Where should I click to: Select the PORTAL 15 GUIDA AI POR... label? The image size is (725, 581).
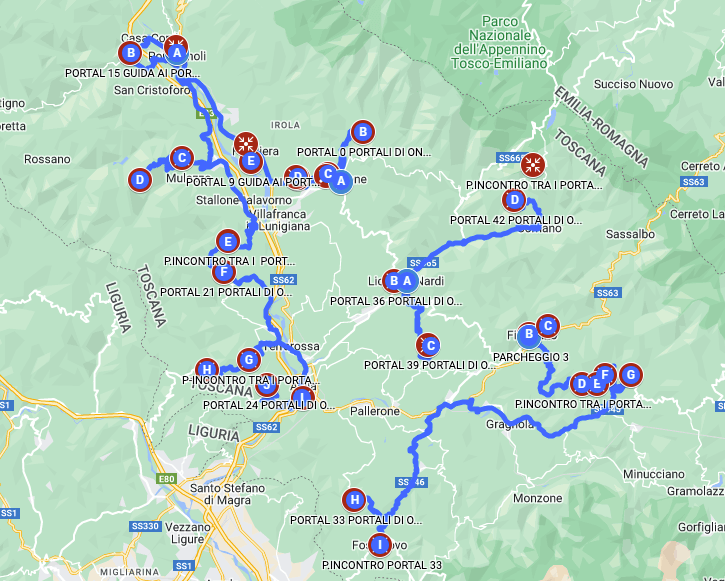pyautogui.click(x=133, y=73)
